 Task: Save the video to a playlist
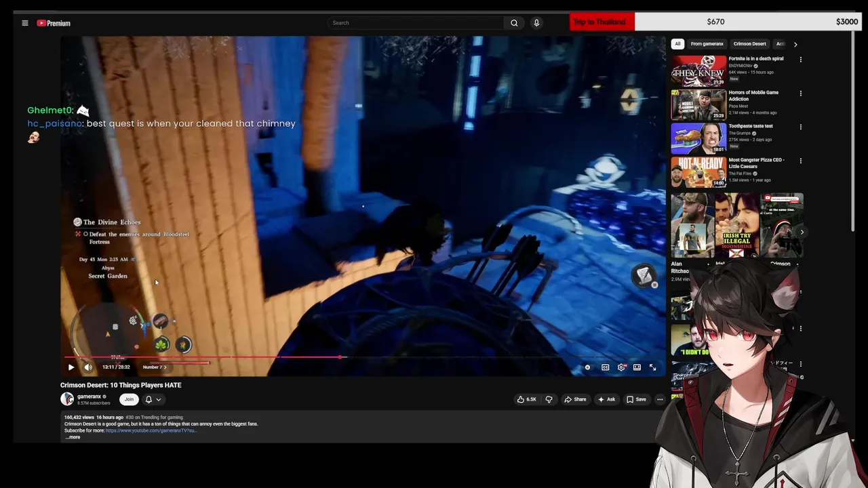coord(636,399)
